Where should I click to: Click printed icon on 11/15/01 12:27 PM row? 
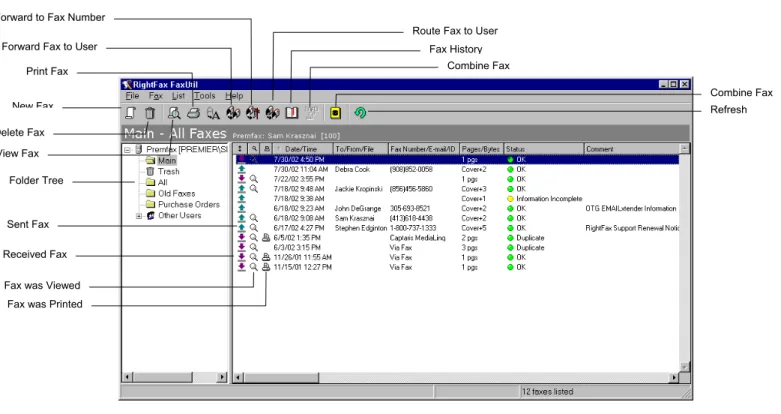click(x=266, y=267)
